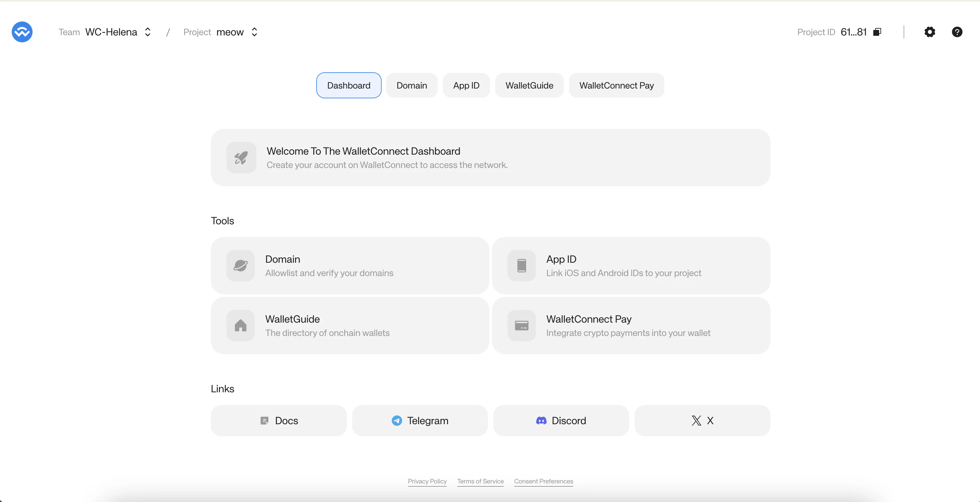
Task: Click the phone icon on App ID card
Action: pyautogui.click(x=522, y=266)
